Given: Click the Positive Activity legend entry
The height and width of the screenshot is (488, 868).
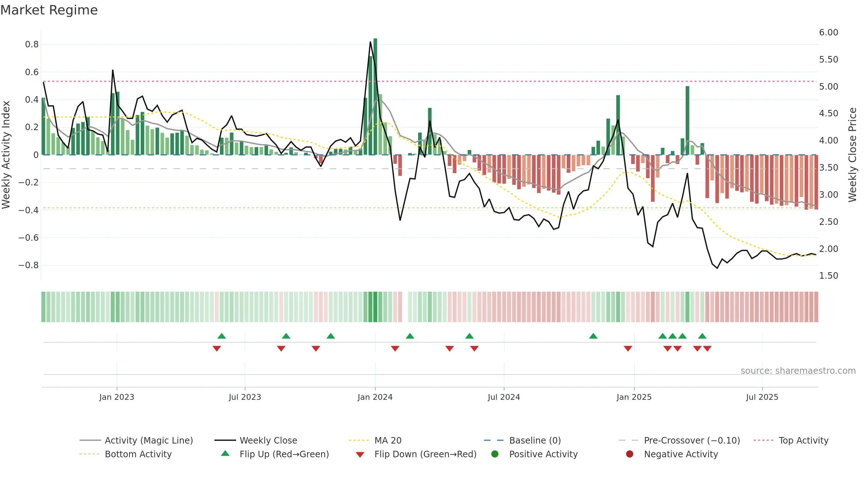Looking at the screenshot, I should tap(535, 454).
